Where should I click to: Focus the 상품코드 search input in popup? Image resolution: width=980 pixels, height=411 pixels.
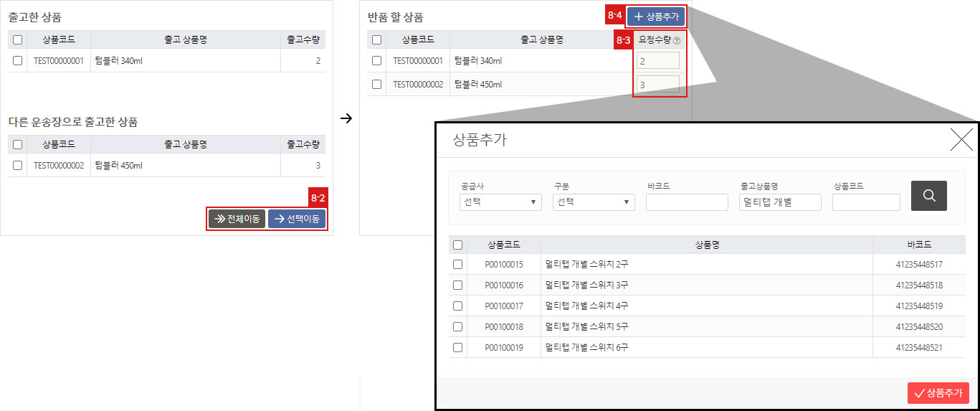click(866, 202)
